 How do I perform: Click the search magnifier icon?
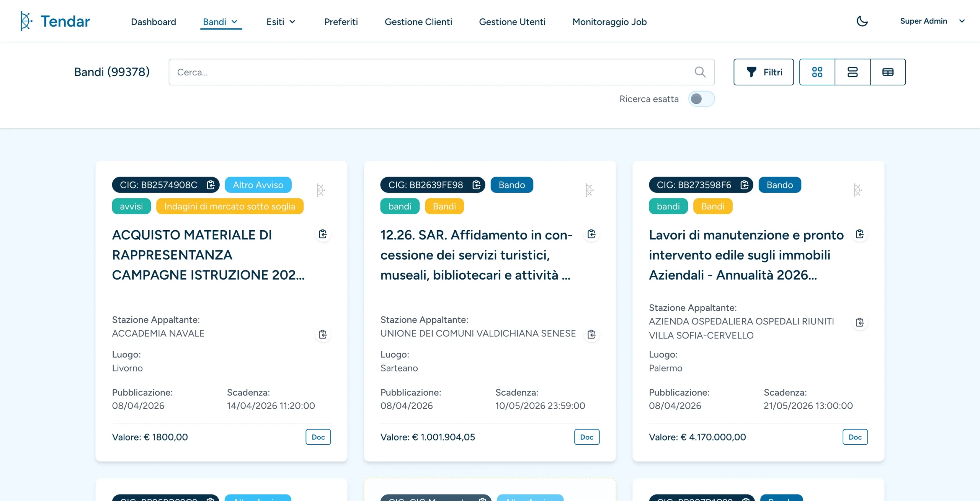[700, 72]
